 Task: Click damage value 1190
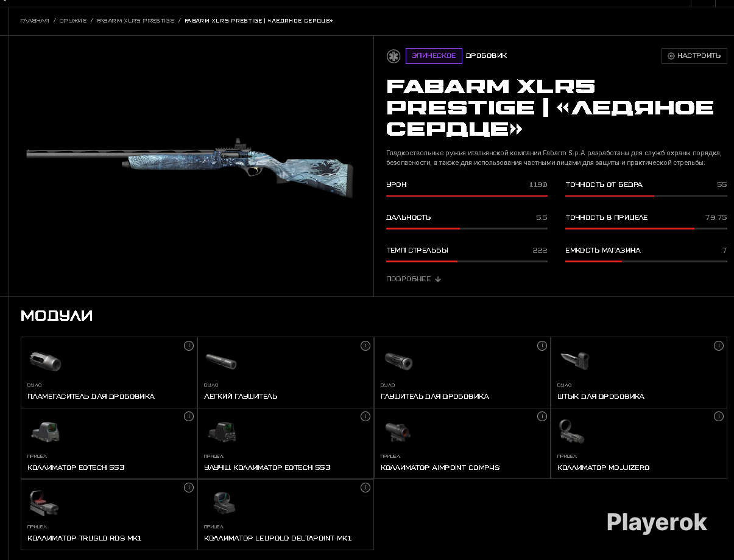point(538,184)
